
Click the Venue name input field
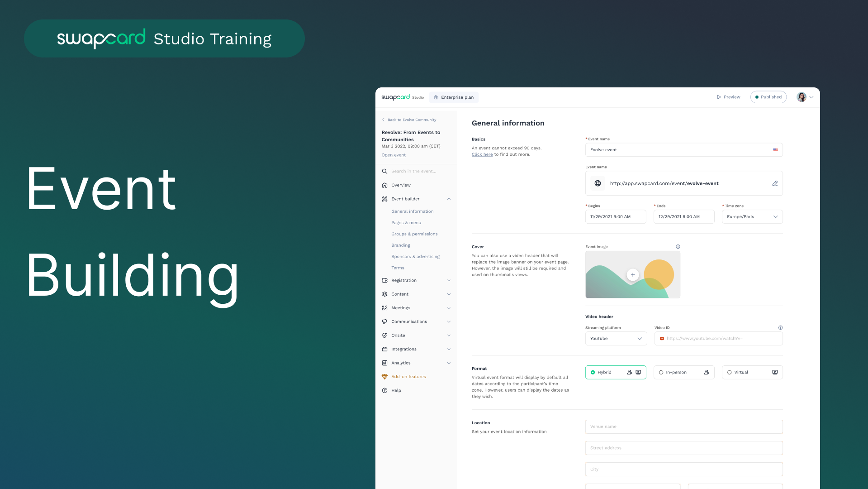(x=683, y=427)
